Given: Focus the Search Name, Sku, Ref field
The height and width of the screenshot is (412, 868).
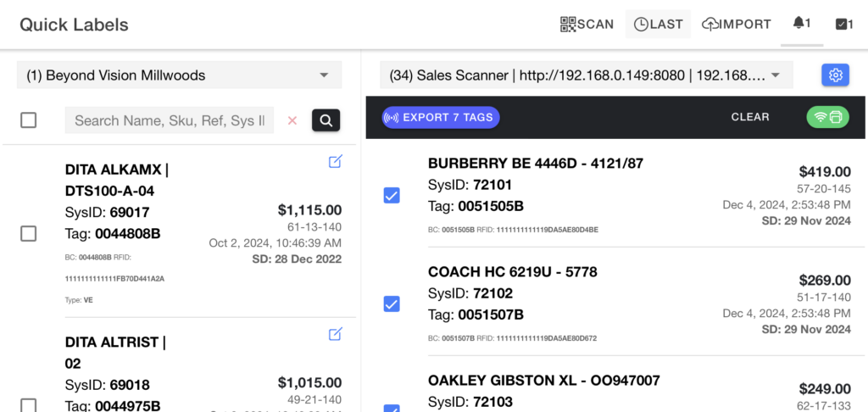Looking at the screenshot, I should coord(170,120).
